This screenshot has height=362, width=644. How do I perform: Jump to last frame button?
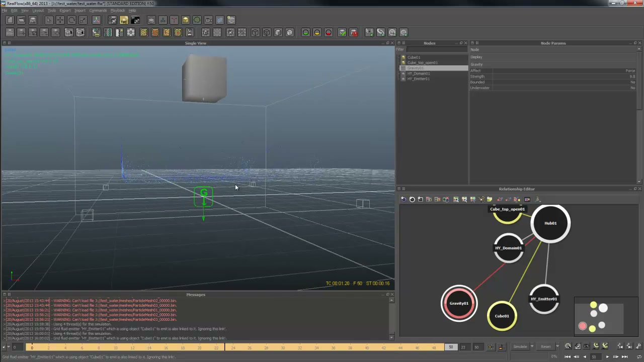point(624,357)
